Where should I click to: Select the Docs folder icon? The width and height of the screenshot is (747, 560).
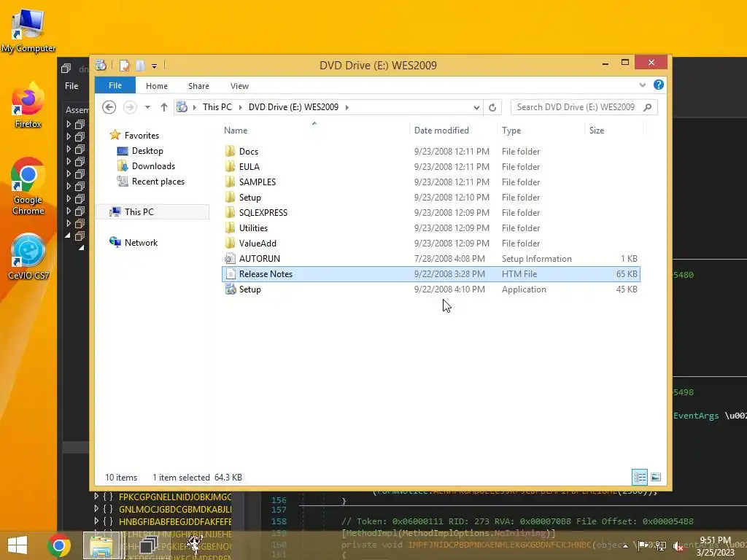(x=230, y=152)
